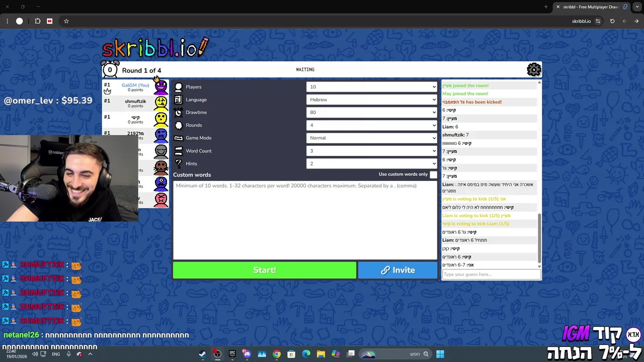Click the red extension icon in toolbar

(x=49, y=21)
